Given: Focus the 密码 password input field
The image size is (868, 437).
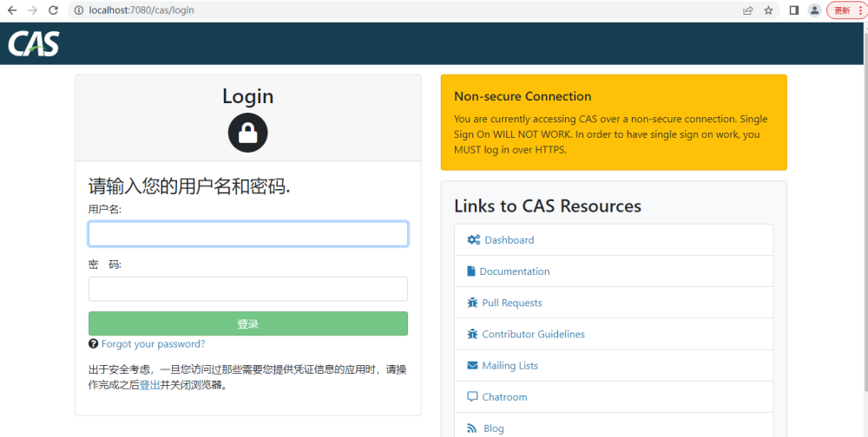Looking at the screenshot, I should (x=248, y=289).
